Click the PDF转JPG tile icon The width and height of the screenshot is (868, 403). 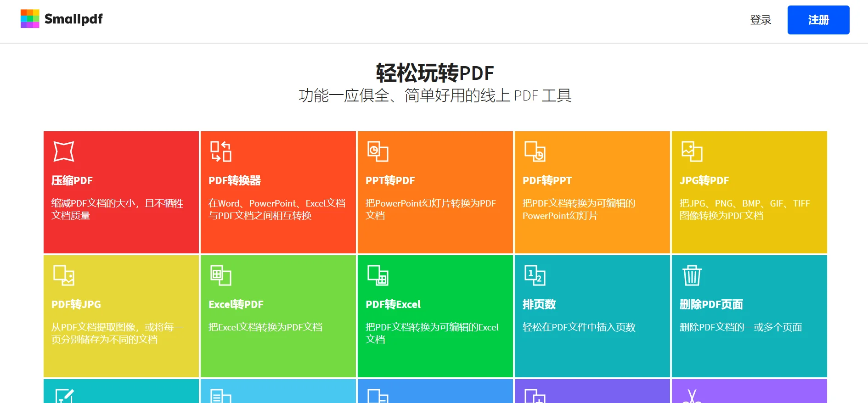64,275
